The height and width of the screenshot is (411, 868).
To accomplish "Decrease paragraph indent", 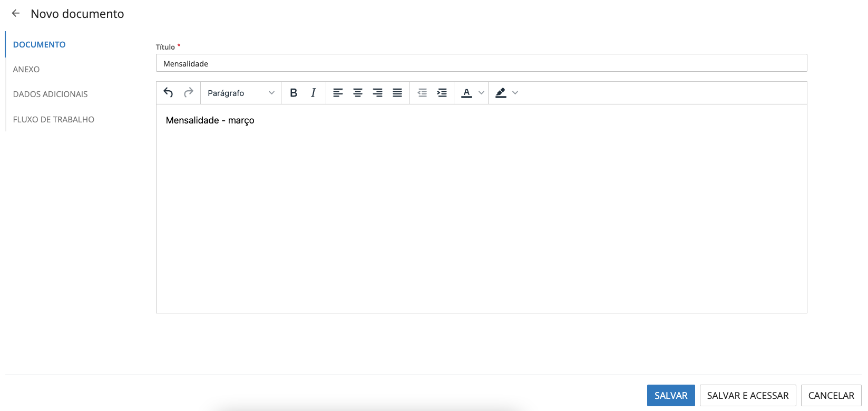I will 422,93.
